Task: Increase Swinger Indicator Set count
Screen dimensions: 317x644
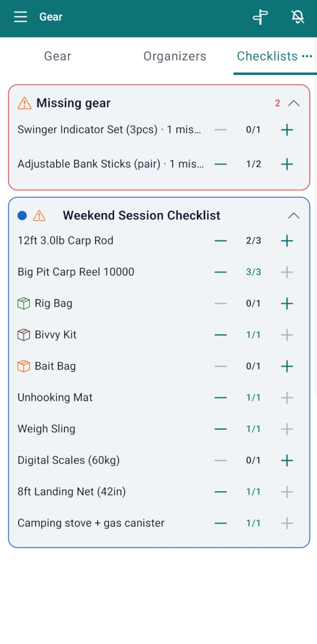Action: 287,130
